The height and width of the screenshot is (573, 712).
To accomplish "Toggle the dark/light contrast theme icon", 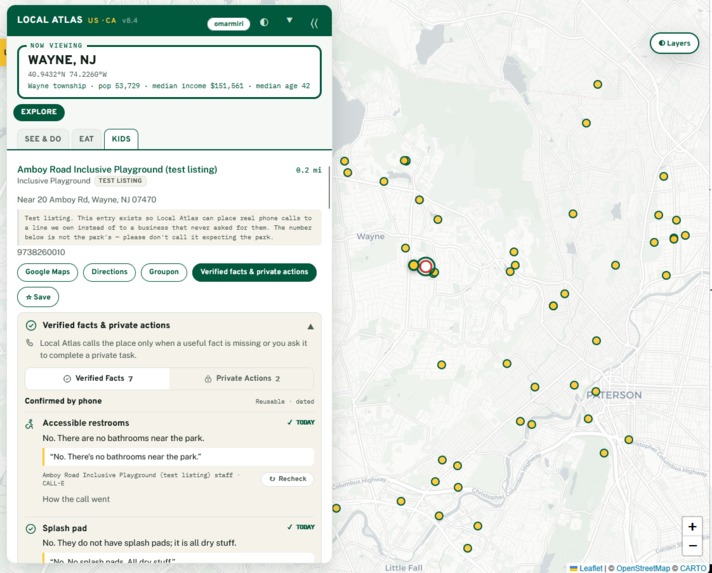I will [264, 22].
